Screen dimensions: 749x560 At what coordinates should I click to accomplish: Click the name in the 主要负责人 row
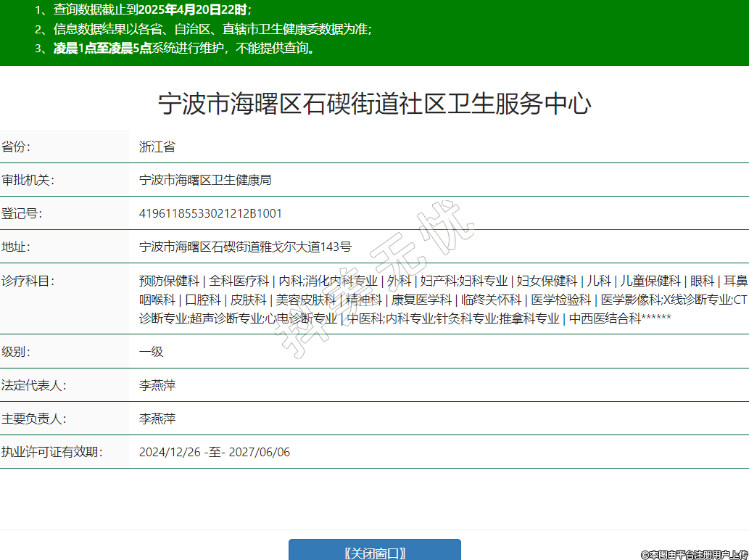(x=157, y=419)
